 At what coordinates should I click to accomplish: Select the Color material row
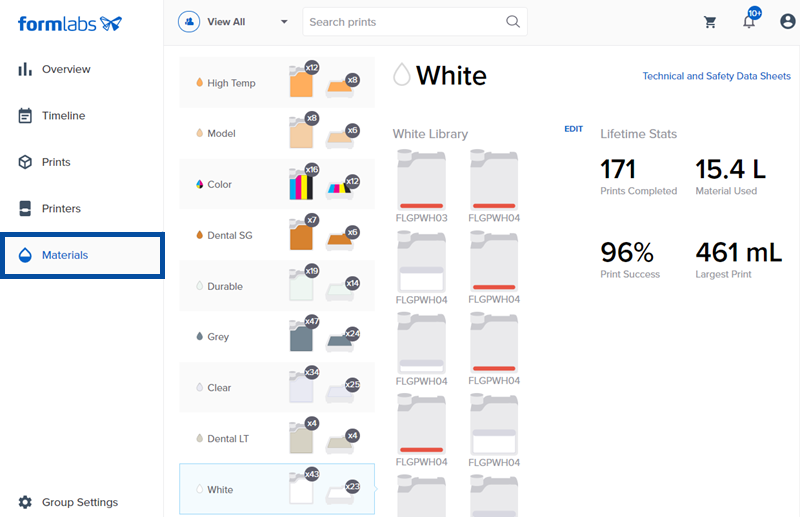(277, 184)
